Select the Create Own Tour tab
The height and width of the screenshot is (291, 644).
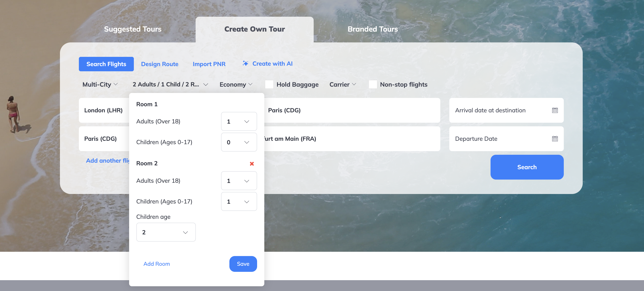[x=254, y=29]
